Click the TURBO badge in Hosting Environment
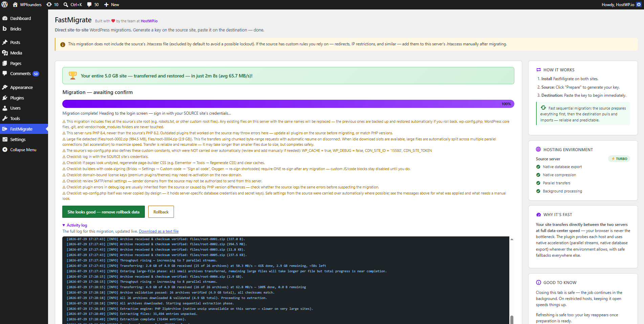644x324 pixels. pos(619,159)
